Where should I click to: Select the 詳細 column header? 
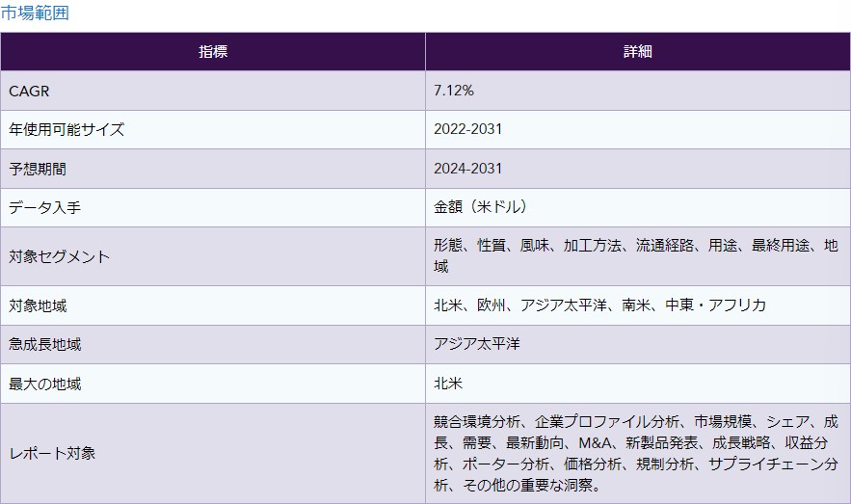click(x=638, y=51)
